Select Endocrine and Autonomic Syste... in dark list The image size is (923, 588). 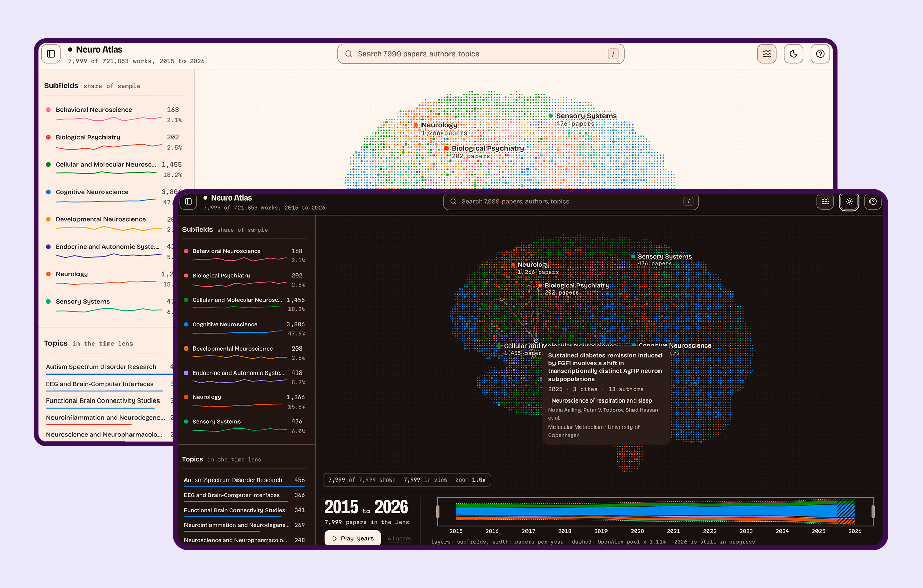pyautogui.click(x=244, y=378)
